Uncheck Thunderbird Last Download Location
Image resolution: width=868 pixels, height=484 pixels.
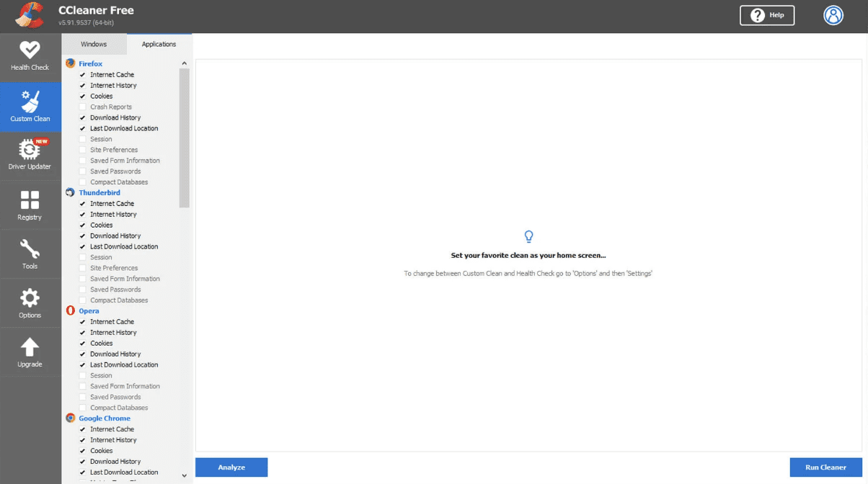coord(83,246)
